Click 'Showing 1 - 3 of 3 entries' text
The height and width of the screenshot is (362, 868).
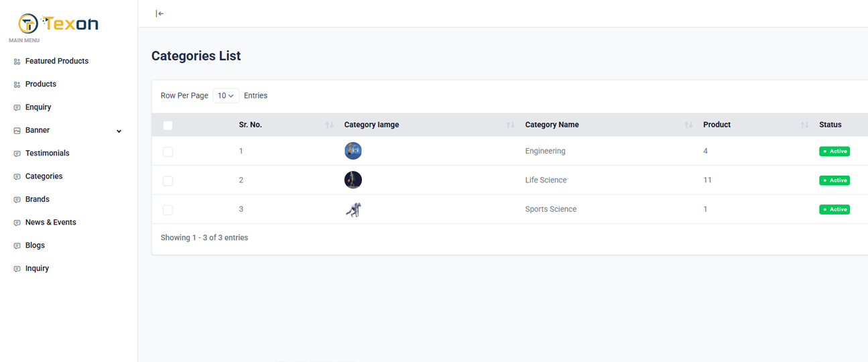204,237
